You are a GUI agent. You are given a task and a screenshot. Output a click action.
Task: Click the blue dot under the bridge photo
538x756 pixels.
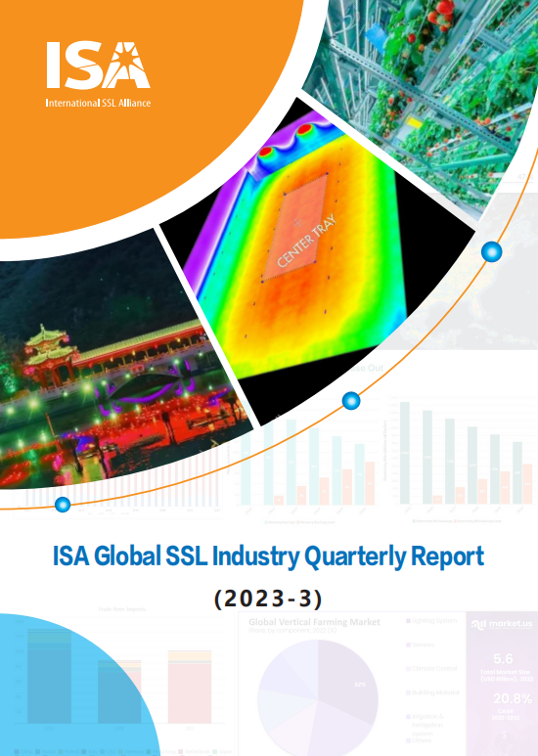[63, 505]
